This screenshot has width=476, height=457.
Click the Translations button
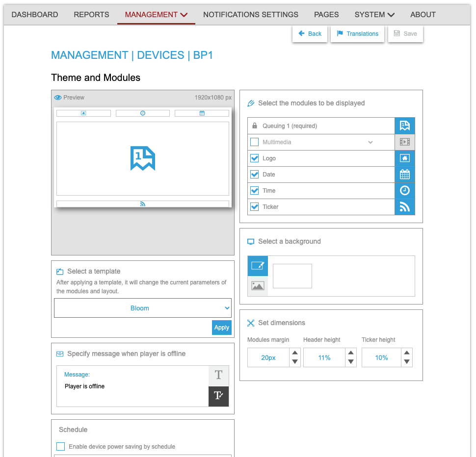(357, 34)
